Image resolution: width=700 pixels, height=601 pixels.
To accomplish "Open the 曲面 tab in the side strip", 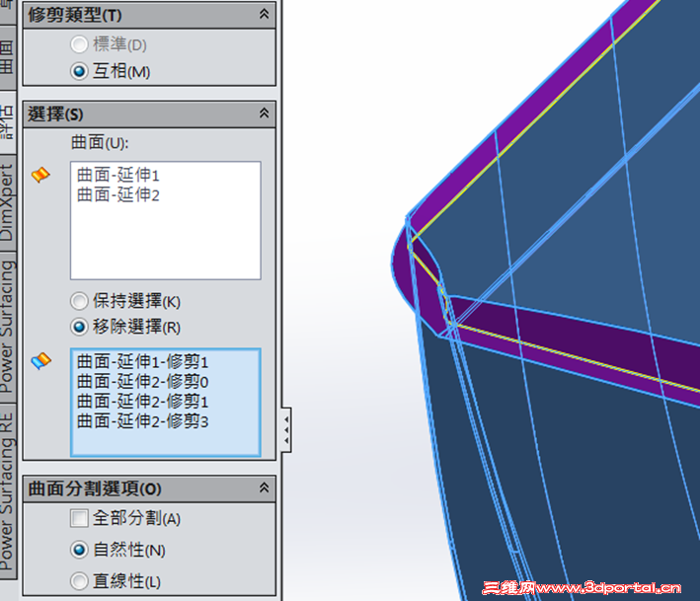I will [x=8, y=57].
